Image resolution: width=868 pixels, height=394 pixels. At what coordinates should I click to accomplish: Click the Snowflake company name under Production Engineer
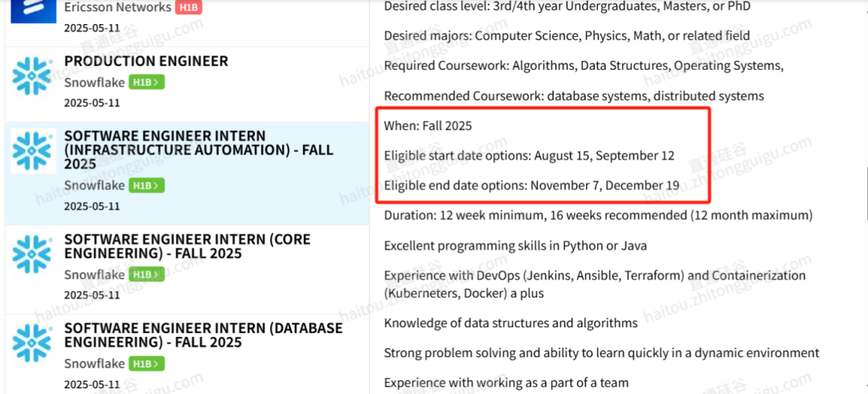95,83
